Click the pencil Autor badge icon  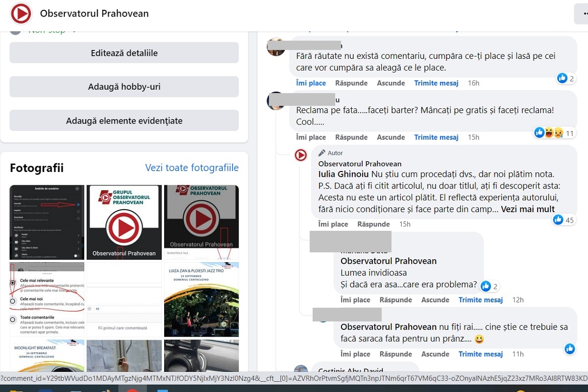[x=322, y=153]
